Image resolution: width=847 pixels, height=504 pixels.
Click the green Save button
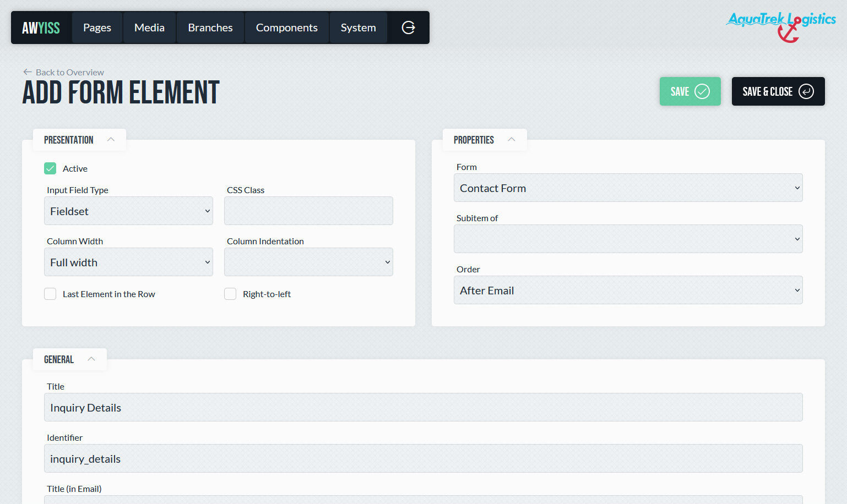(x=689, y=91)
